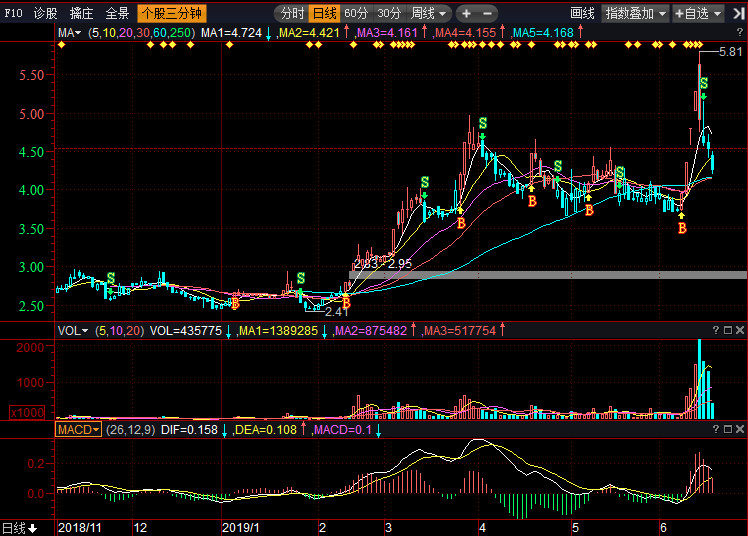Click the zoom out minus button
Image resolution: width=748 pixels, height=536 pixels.
[487, 14]
